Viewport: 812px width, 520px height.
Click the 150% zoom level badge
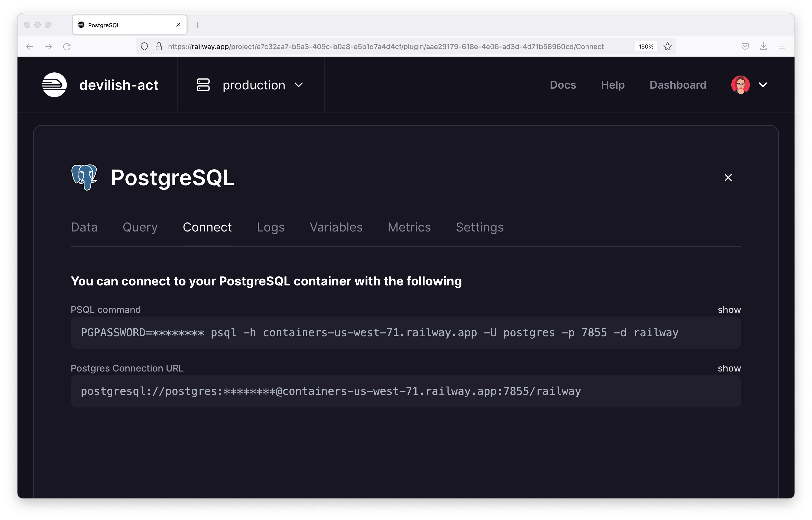[646, 47]
